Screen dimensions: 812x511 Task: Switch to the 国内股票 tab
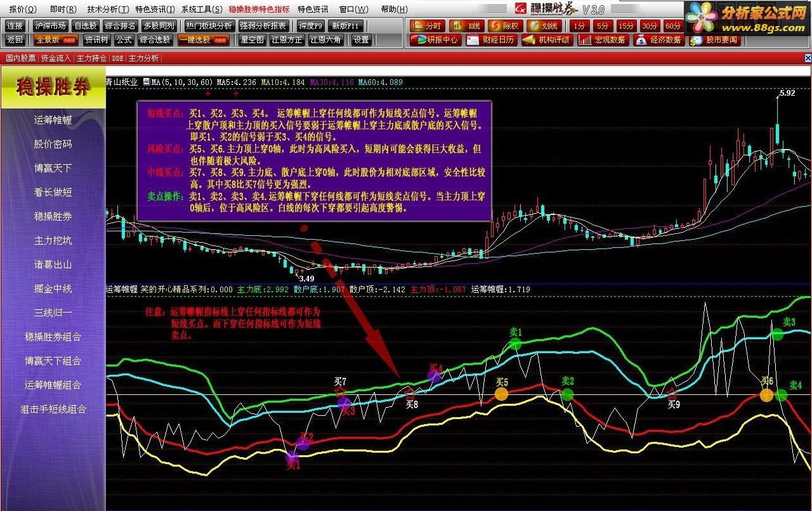click(20, 58)
